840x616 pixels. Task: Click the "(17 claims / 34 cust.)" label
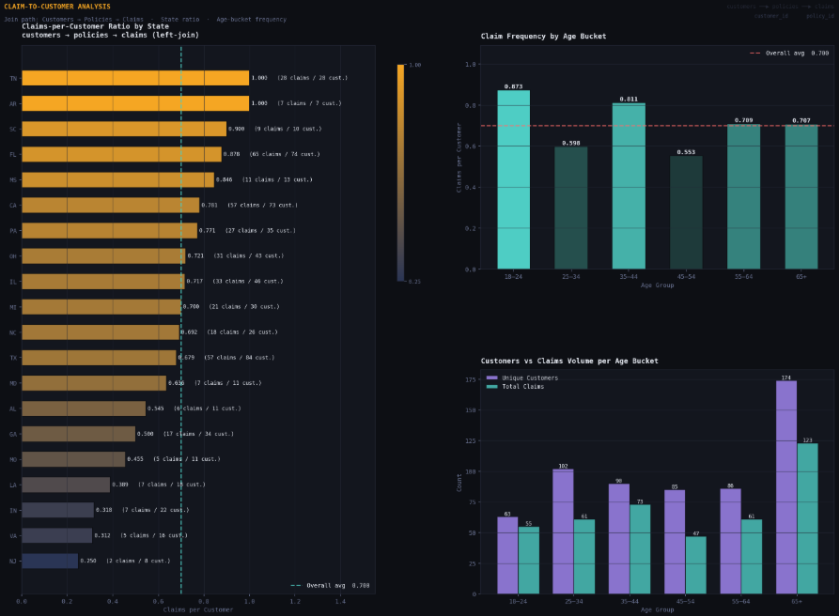tap(199, 434)
